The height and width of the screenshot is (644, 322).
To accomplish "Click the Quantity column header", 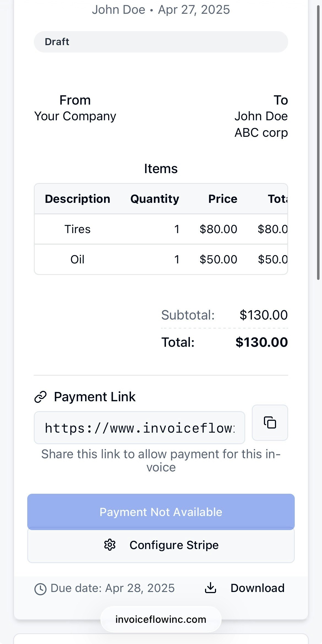I will pos(155,199).
